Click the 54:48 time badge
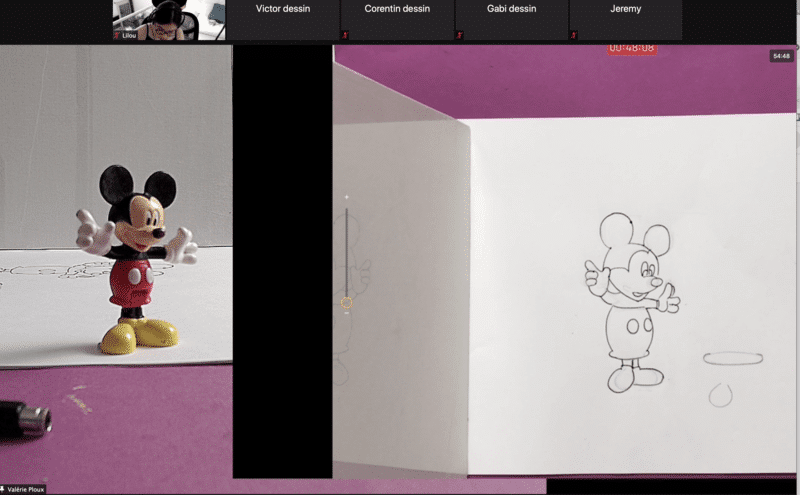Image resolution: width=800 pixels, height=495 pixels. tap(781, 56)
